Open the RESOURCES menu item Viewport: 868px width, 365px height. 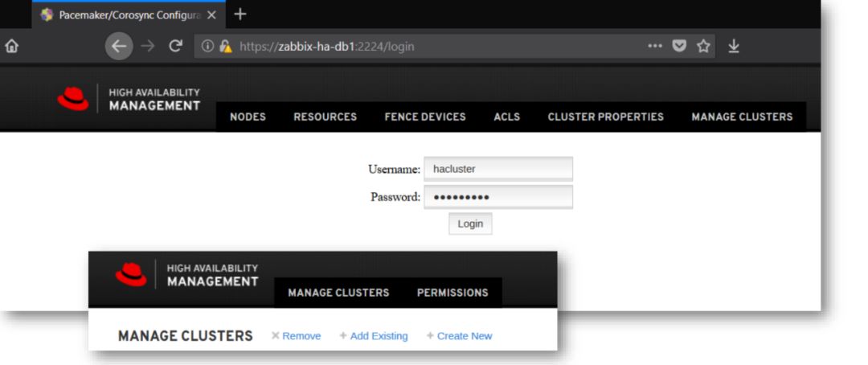point(325,117)
